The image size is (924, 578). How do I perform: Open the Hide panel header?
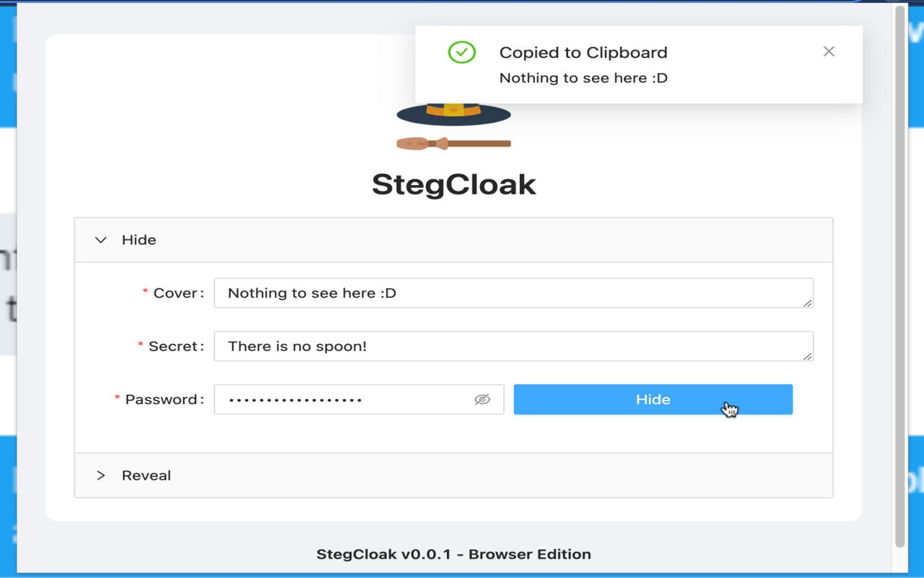tap(138, 239)
